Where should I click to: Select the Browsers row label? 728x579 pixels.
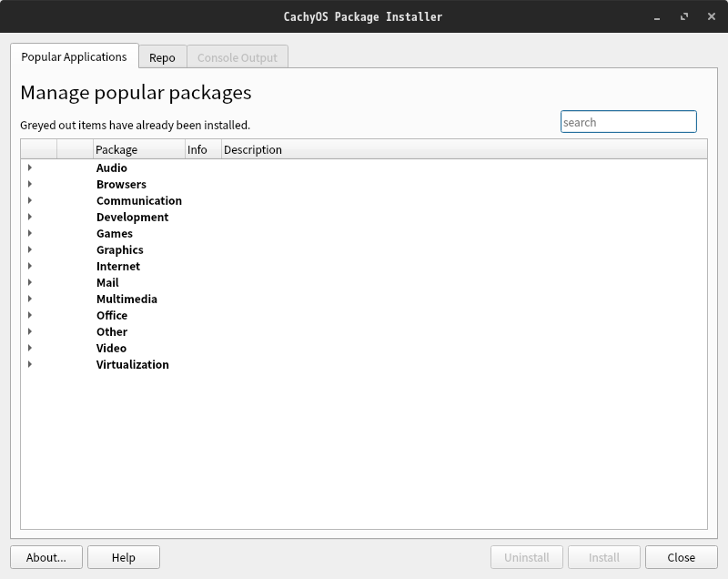tap(121, 184)
